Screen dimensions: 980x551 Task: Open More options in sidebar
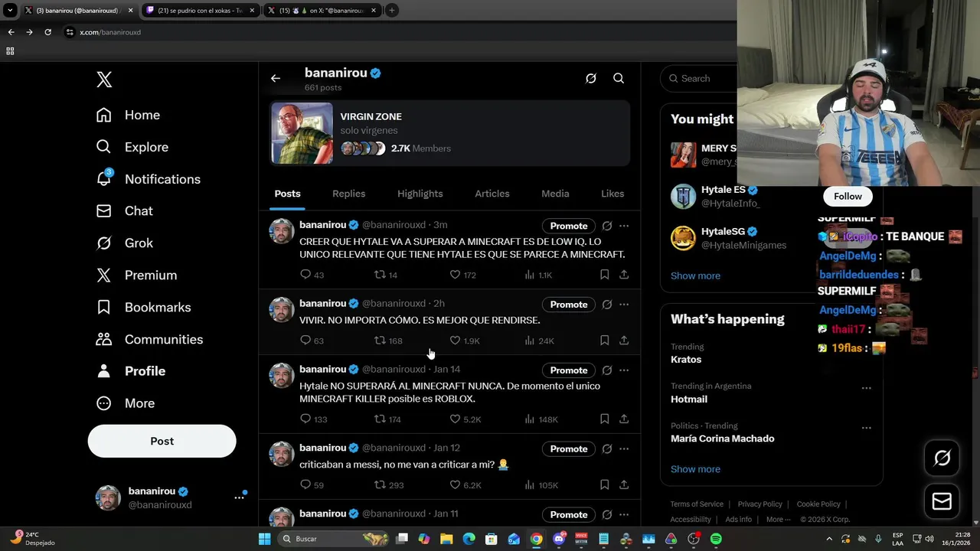click(125, 403)
